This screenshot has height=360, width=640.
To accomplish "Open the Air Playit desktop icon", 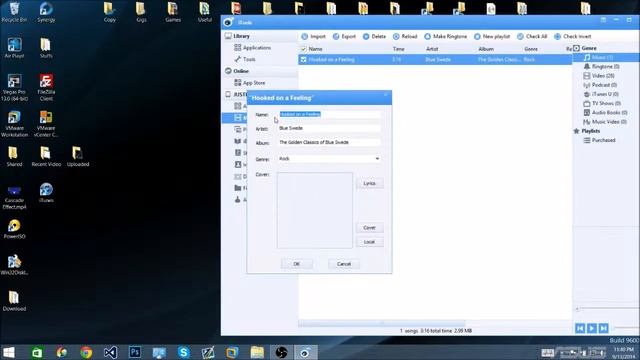I will (14, 48).
